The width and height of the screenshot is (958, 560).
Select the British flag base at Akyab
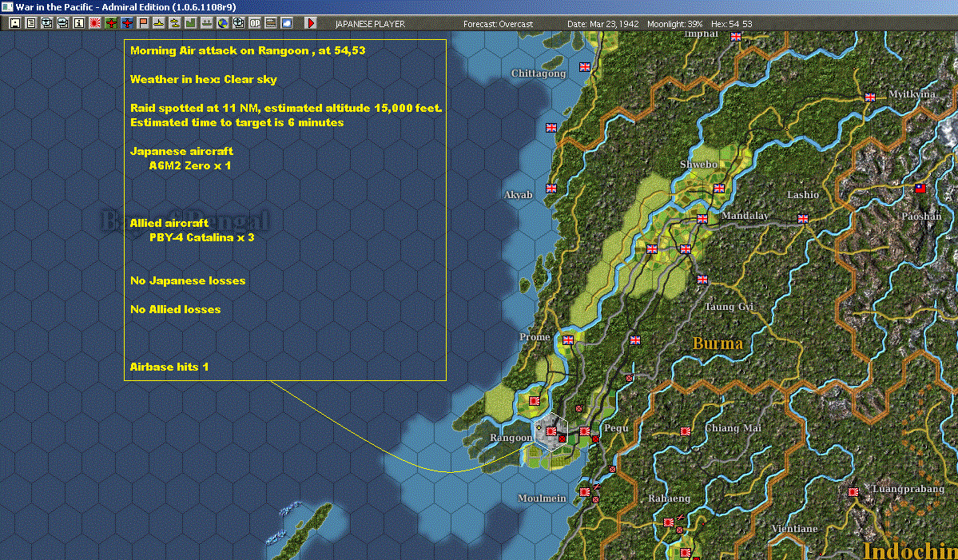551,188
